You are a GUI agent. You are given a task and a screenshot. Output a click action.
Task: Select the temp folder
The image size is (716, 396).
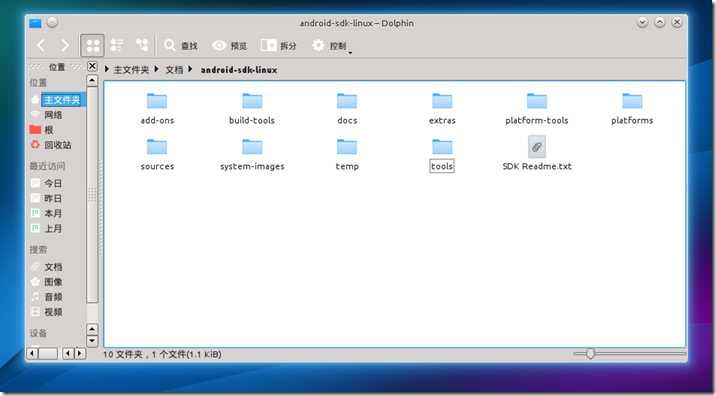(x=347, y=154)
